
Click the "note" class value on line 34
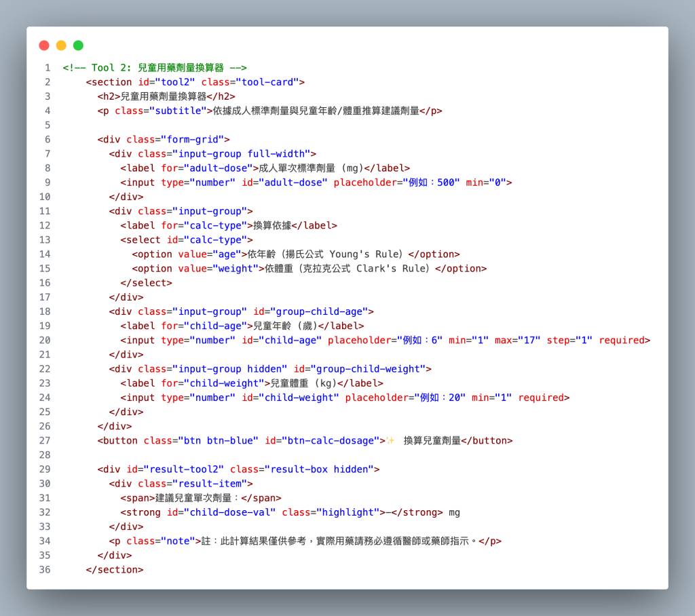[179, 541]
